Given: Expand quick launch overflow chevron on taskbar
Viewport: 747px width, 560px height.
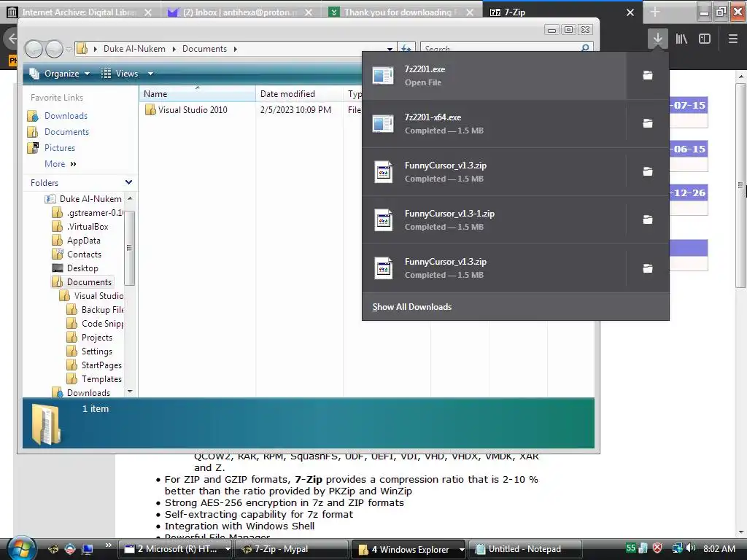Looking at the screenshot, I should tap(108, 545).
